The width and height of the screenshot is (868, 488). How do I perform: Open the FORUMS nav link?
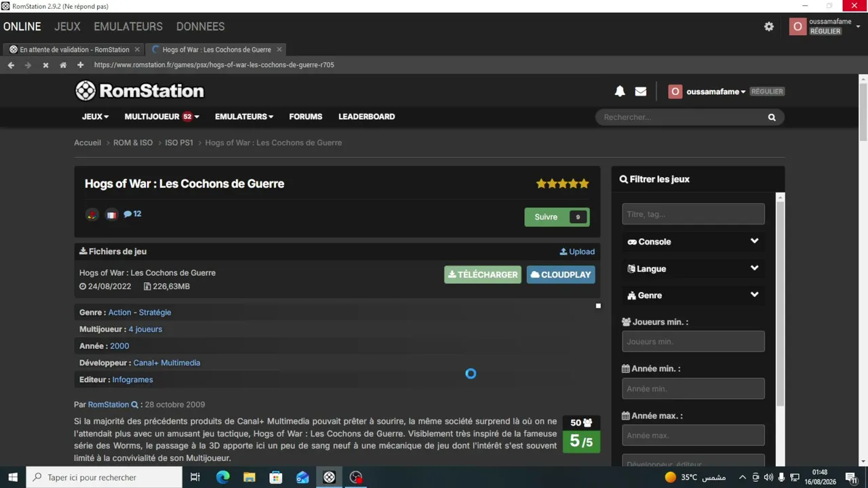(306, 117)
